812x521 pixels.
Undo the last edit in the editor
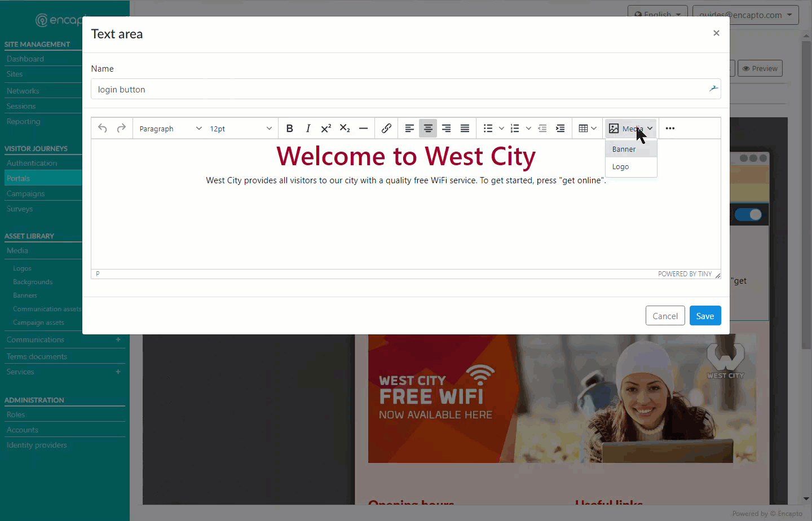tap(103, 129)
